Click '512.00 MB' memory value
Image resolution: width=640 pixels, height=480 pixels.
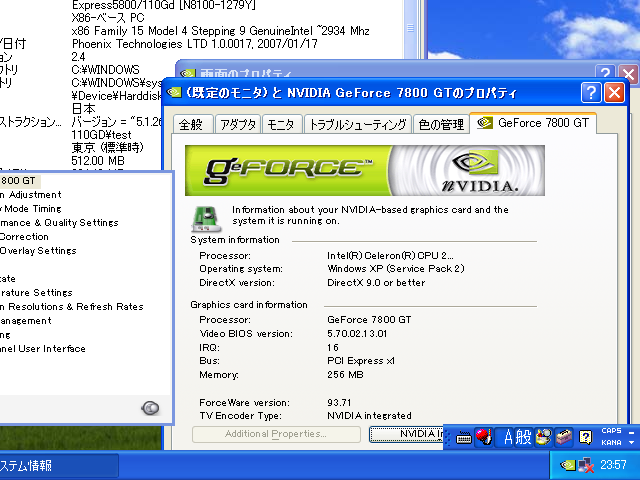point(98,160)
